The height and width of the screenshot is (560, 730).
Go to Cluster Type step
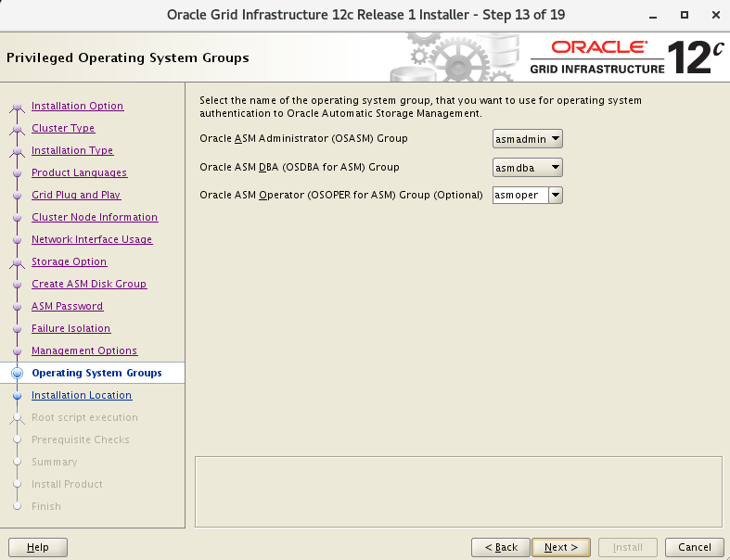tap(63, 128)
